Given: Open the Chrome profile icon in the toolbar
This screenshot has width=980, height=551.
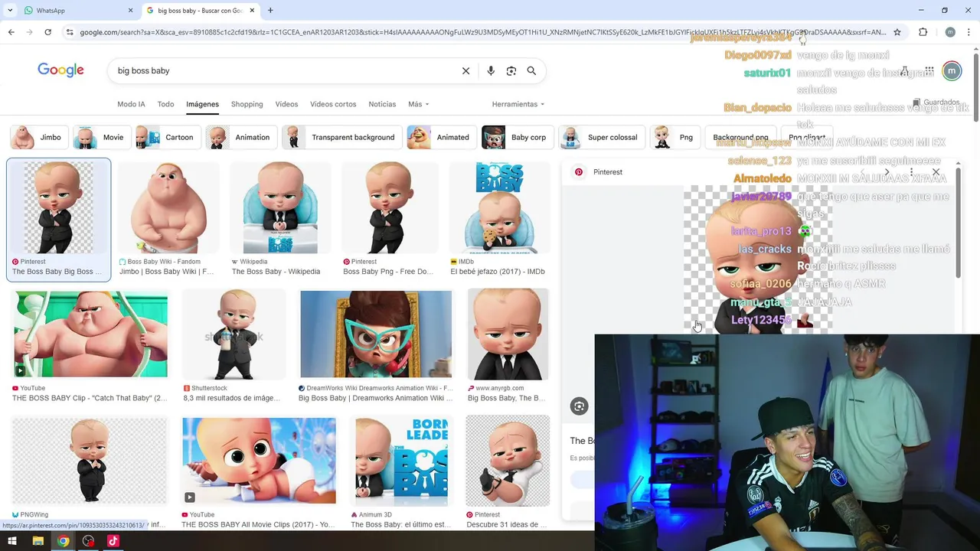Looking at the screenshot, I should [950, 32].
